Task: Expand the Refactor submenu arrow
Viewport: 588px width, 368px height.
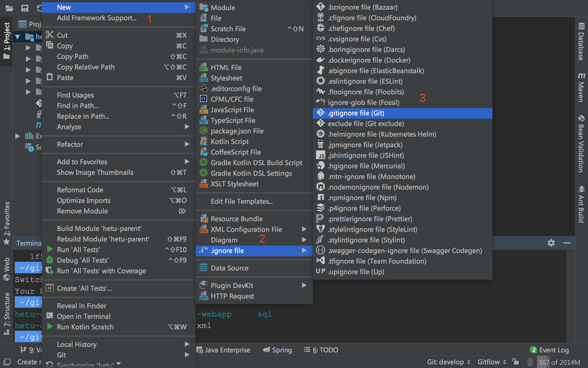Action: pos(187,144)
